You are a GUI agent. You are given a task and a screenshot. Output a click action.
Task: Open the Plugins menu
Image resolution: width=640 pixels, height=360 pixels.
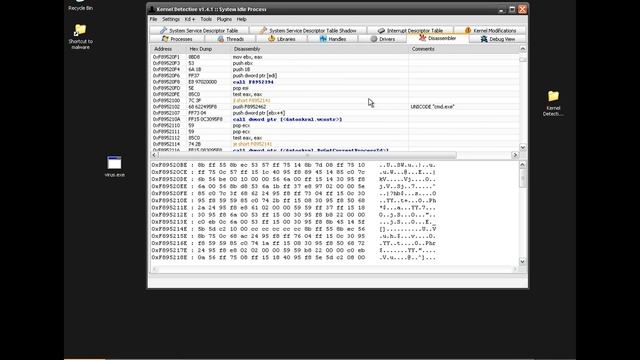224,19
